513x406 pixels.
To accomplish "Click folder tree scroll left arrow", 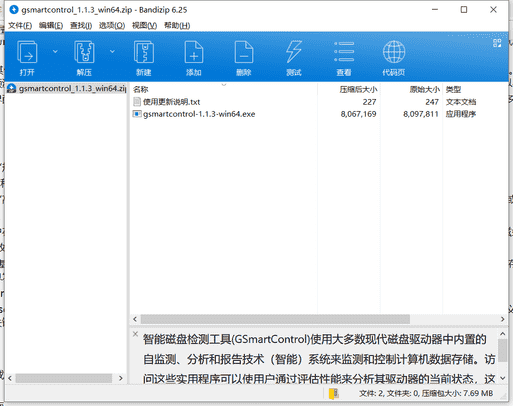I will [x=10, y=378].
